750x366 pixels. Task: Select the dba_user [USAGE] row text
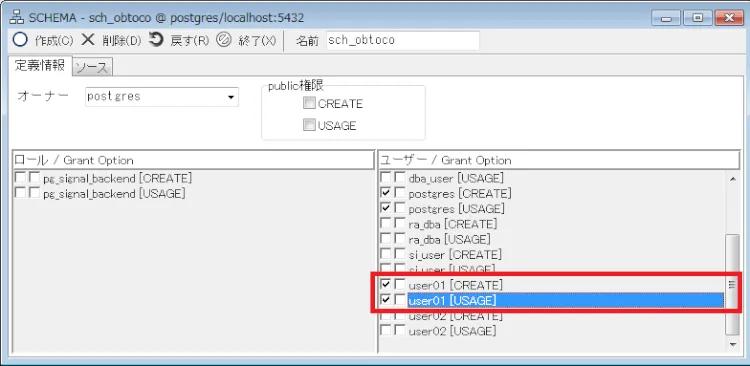pos(456,178)
